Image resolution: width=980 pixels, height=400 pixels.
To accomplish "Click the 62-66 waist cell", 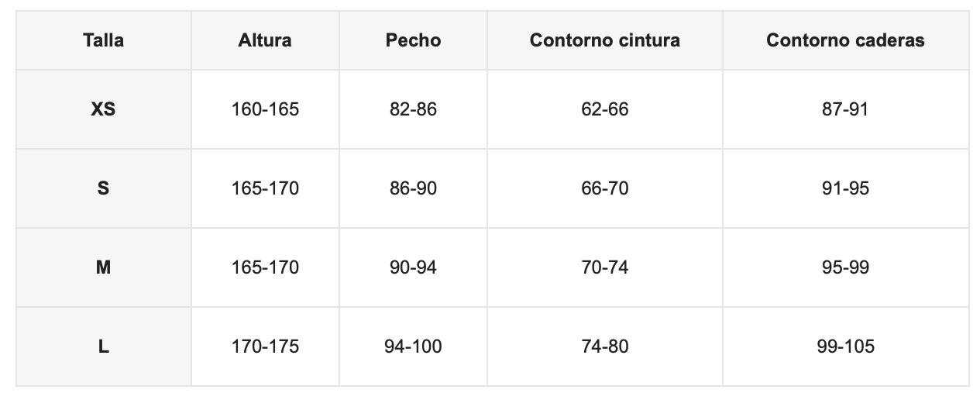I will point(605,109).
